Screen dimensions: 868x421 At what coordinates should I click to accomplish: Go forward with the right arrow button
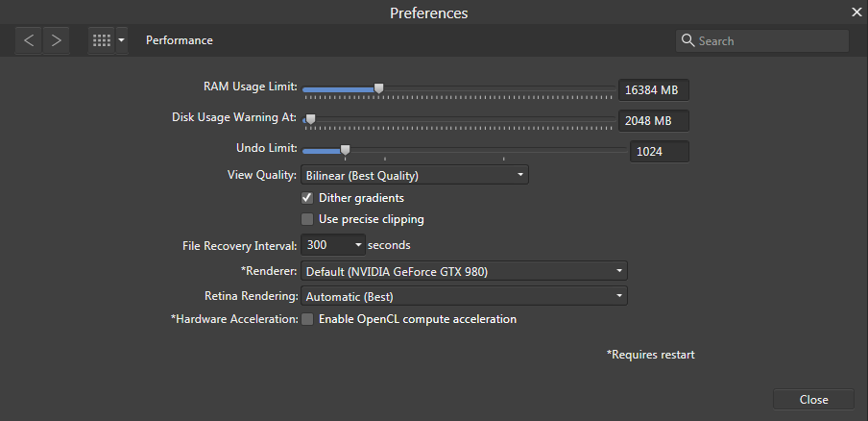[56, 40]
